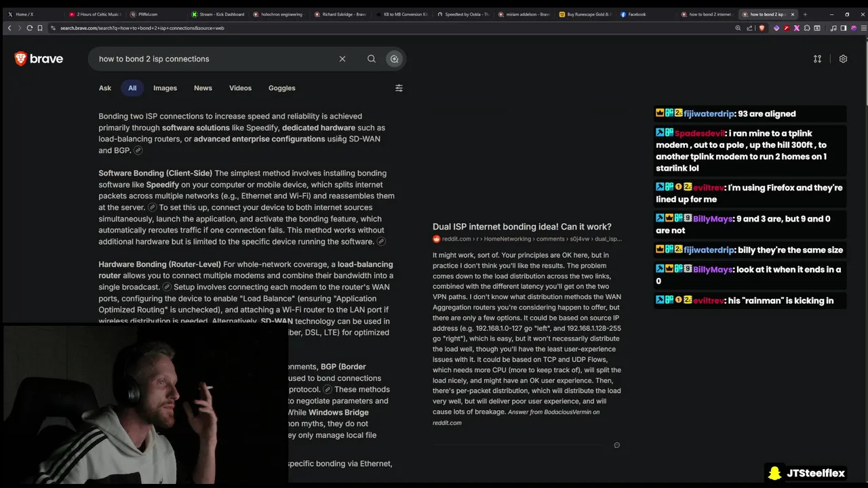Viewport: 868px width, 488px height.
Task: Click the Brave logo on the search page
Action: tap(39, 59)
